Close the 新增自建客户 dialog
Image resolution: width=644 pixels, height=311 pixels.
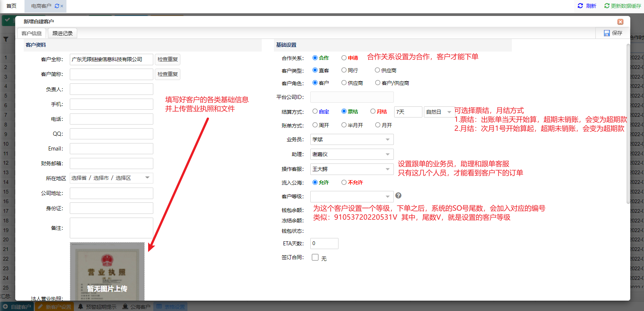click(620, 22)
